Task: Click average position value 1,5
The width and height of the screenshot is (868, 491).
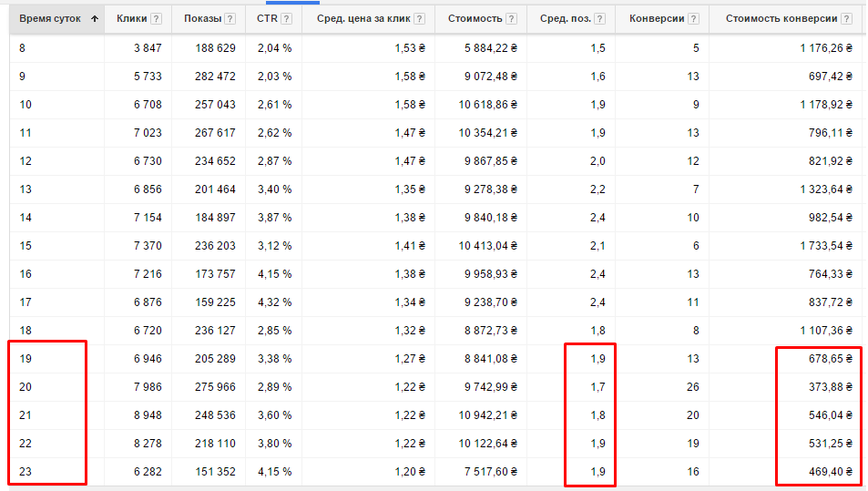Action: (x=597, y=48)
